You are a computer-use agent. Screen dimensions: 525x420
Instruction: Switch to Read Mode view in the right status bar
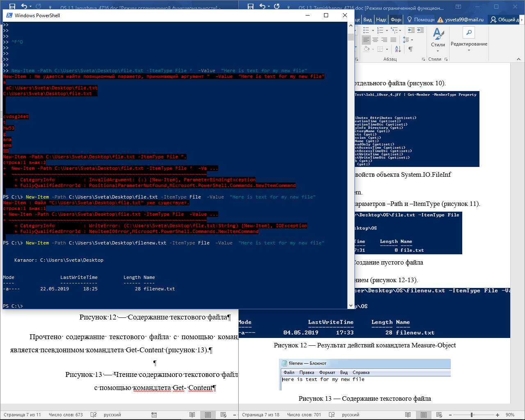(408, 415)
